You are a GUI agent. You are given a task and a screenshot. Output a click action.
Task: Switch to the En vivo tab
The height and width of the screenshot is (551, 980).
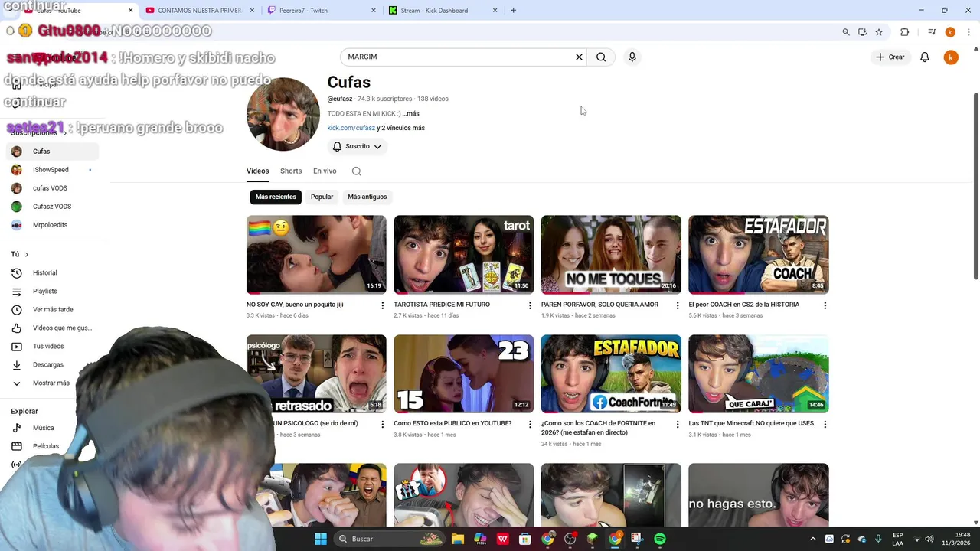tap(325, 171)
